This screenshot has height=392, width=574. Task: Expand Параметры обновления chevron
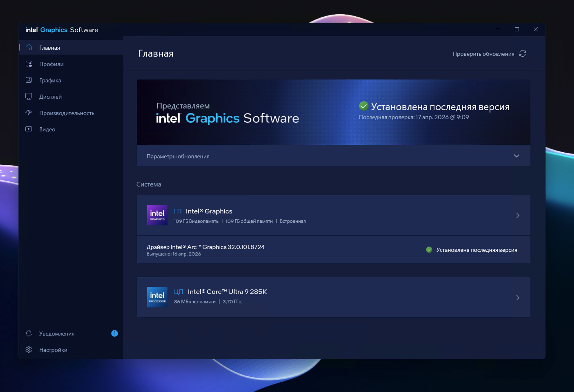[x=516, y=156]
